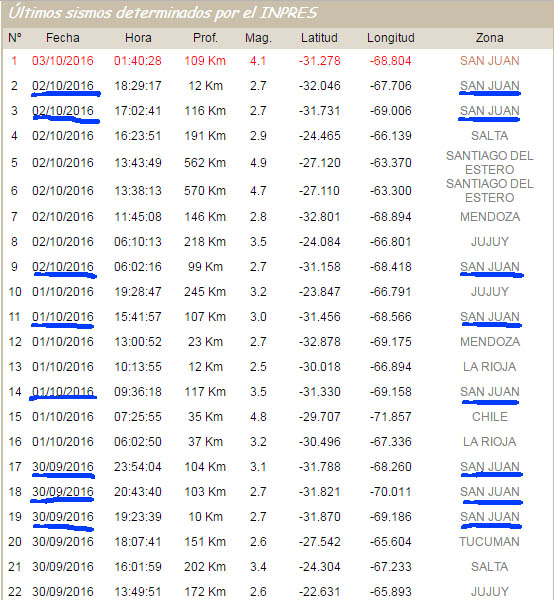
Task: Click the Zona column header
Action: coord(490,38)
